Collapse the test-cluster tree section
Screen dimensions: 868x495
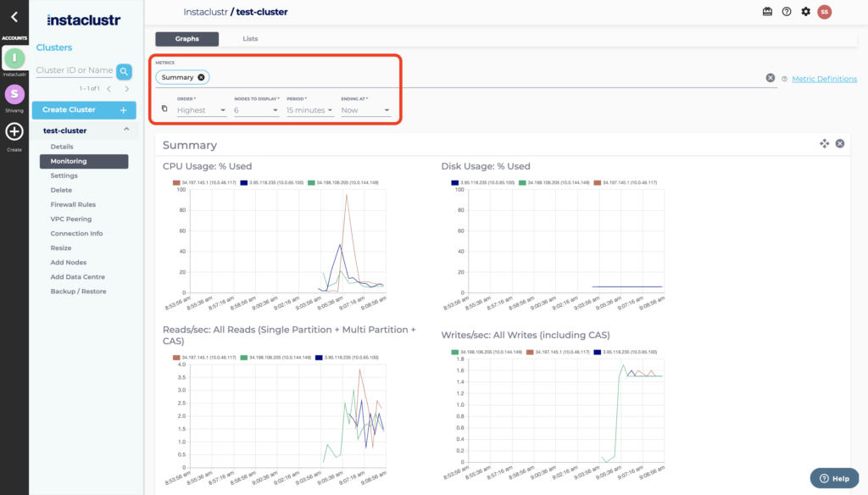click(x=126, y=130)
